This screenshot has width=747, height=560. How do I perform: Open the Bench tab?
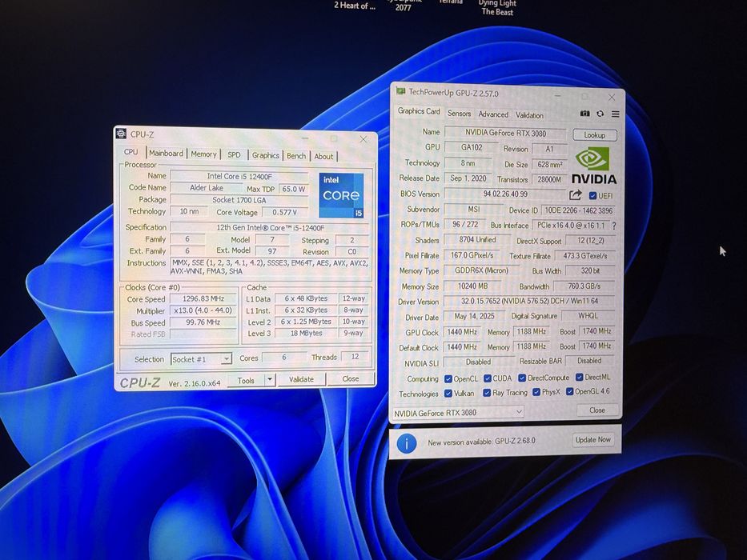click(296, 156)
